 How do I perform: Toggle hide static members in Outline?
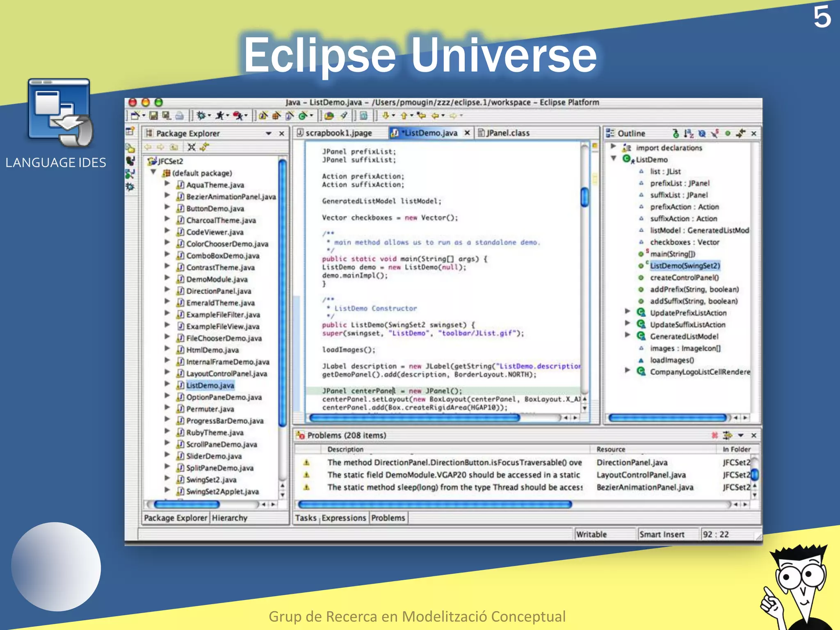coord(715,134)
